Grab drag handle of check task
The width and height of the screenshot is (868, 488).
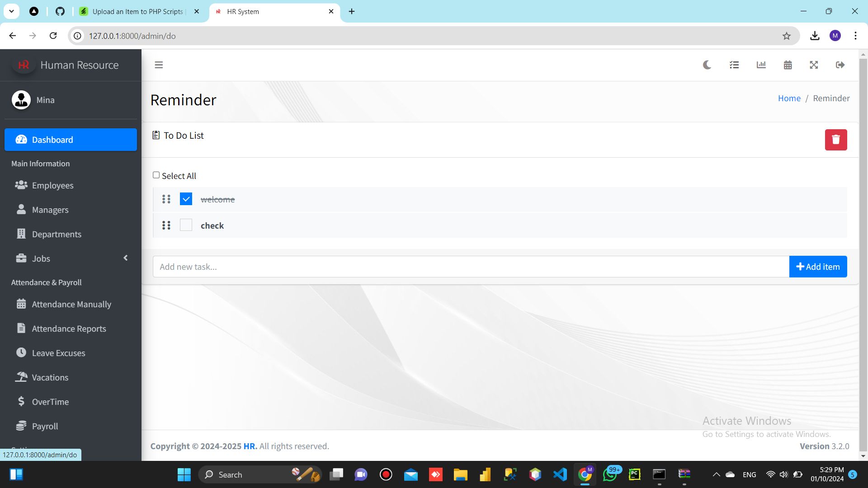[x=166, y=225]
